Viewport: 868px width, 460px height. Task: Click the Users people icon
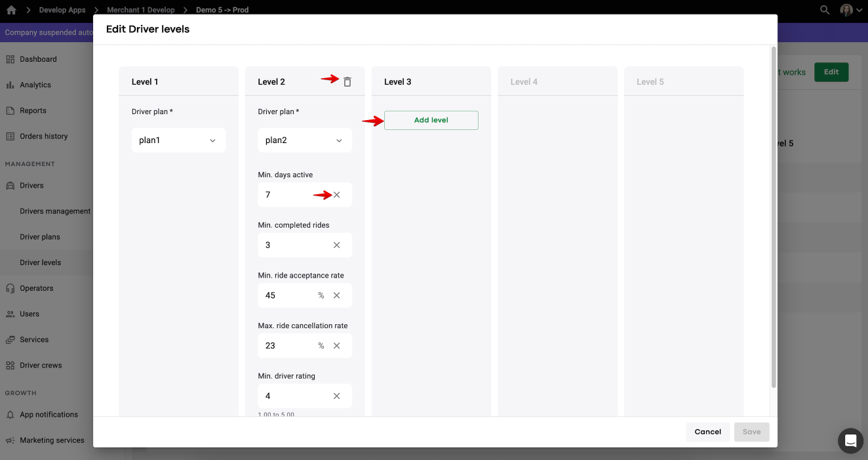[10, 314]
